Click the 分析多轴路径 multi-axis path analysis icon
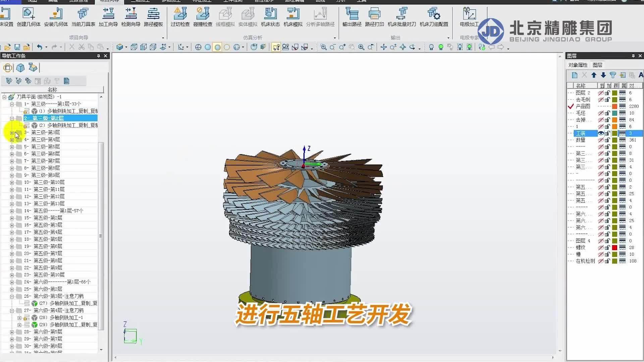 320,17
